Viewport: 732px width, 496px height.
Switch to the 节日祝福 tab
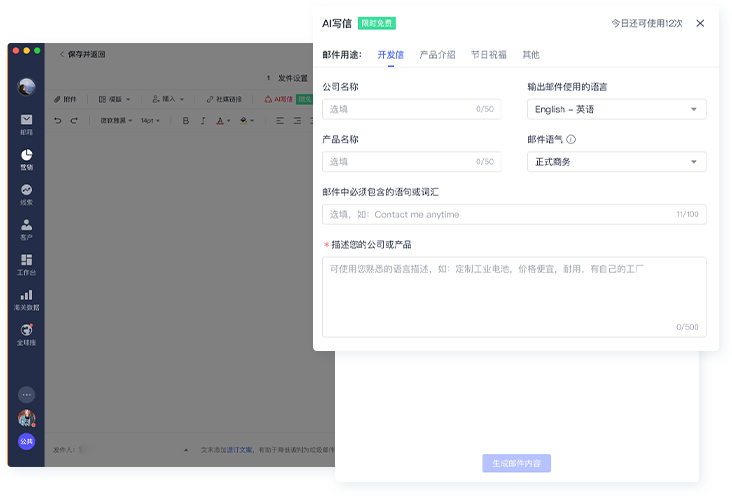(488, 55)
